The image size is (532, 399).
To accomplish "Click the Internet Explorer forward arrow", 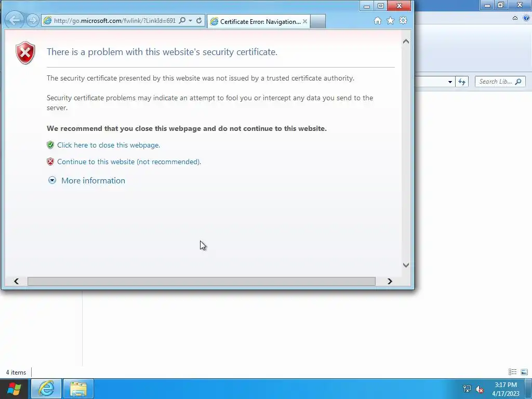I will point(33,20).
